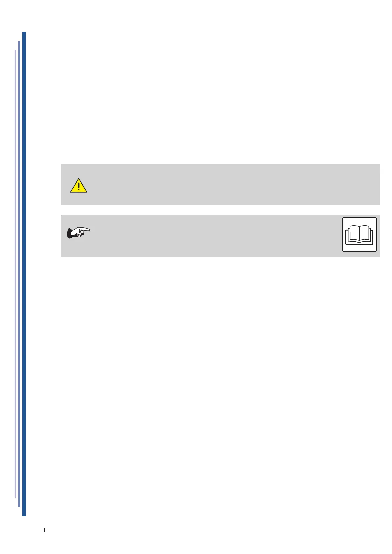The width and height of the screenshot is (392, 554).
Task: Click the medium blue vertical margin stripe
Action: tap(19, 274)
